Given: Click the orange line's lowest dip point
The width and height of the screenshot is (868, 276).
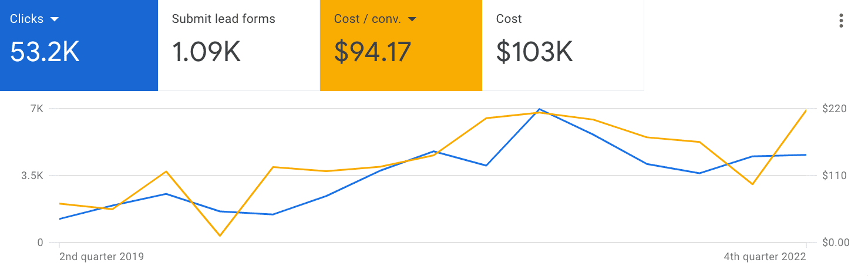Looking at the screenshot, I should pyautogui.click(x=220, y=236).
